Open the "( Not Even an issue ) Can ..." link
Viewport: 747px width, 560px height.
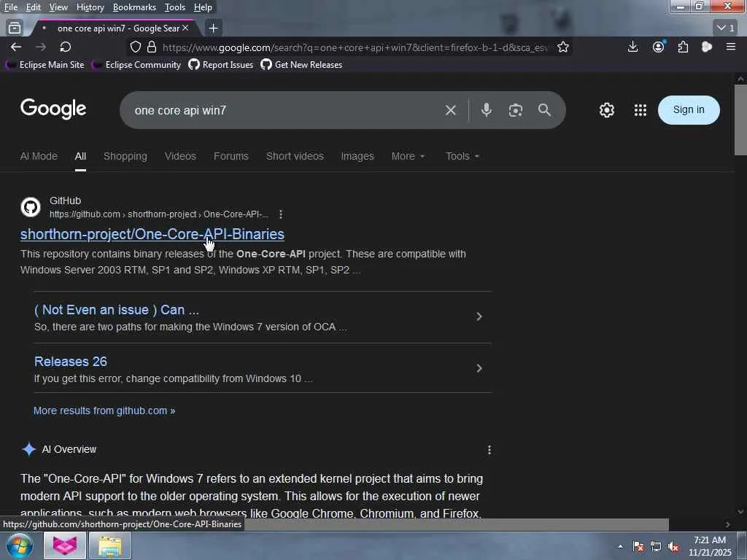(x=117, y=310)
